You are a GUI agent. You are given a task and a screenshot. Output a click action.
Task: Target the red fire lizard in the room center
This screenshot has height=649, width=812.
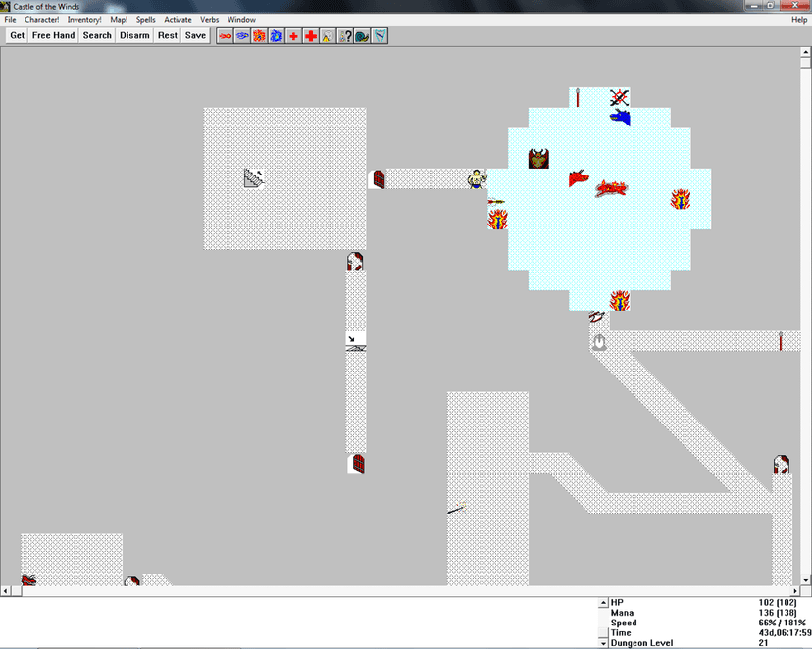coord(611,188)
